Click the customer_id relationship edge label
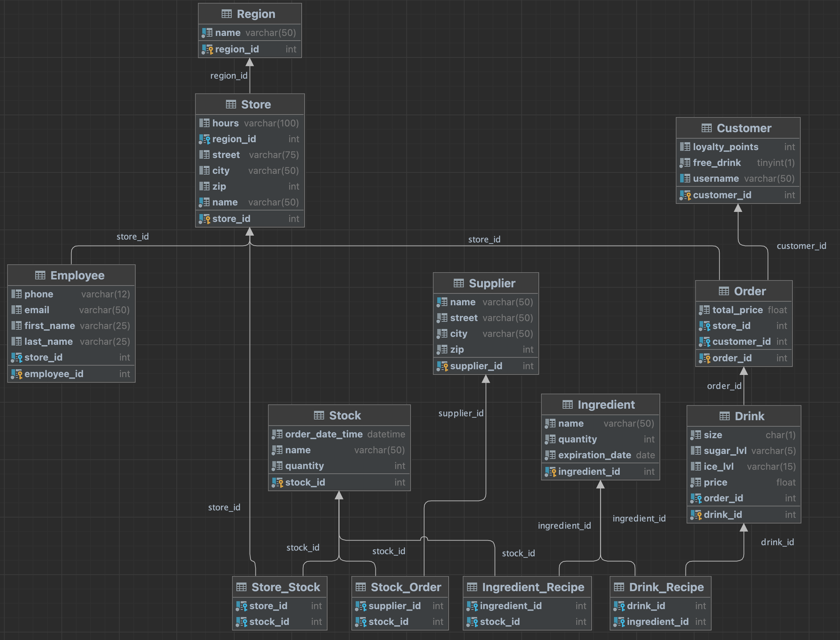Viewport: 840px width, 640px height. [801, 246]
